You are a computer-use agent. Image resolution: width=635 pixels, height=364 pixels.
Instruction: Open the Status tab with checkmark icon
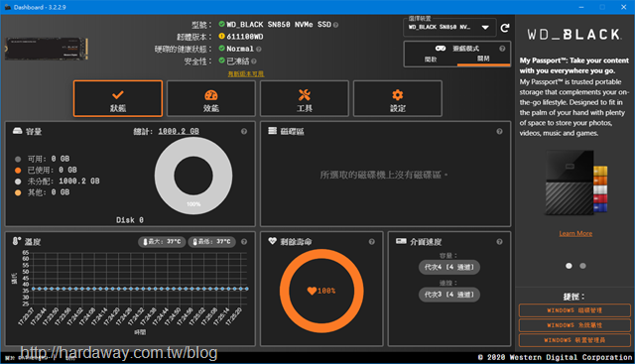point(118,98)
